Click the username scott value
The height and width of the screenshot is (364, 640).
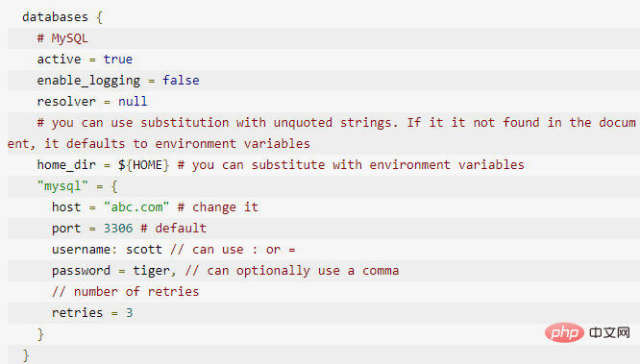144,250
